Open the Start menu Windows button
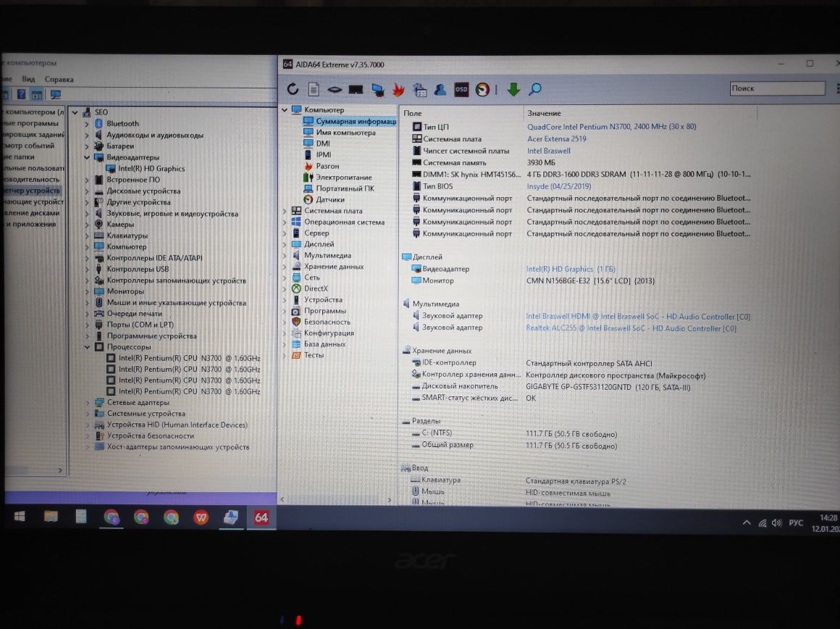840x629 pixels. coord(20,517)
